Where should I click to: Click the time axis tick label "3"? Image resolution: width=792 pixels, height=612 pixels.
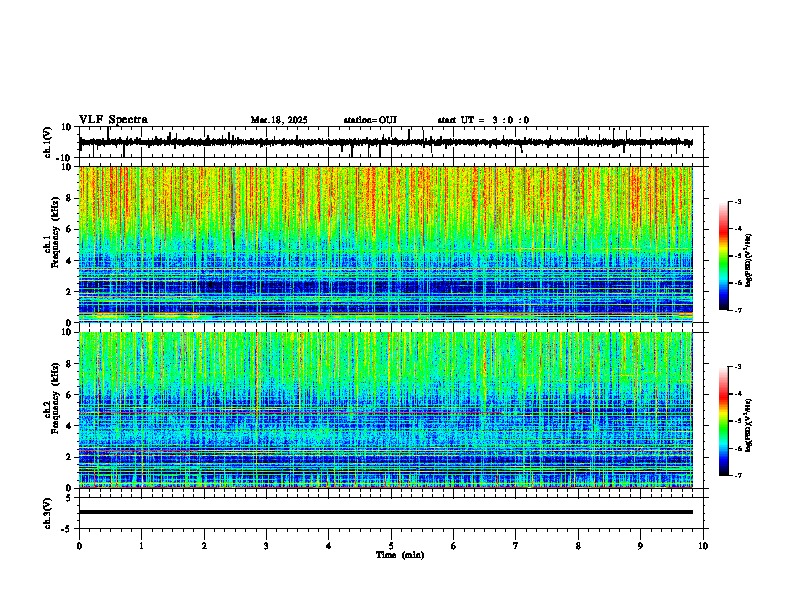coord(266,546)
